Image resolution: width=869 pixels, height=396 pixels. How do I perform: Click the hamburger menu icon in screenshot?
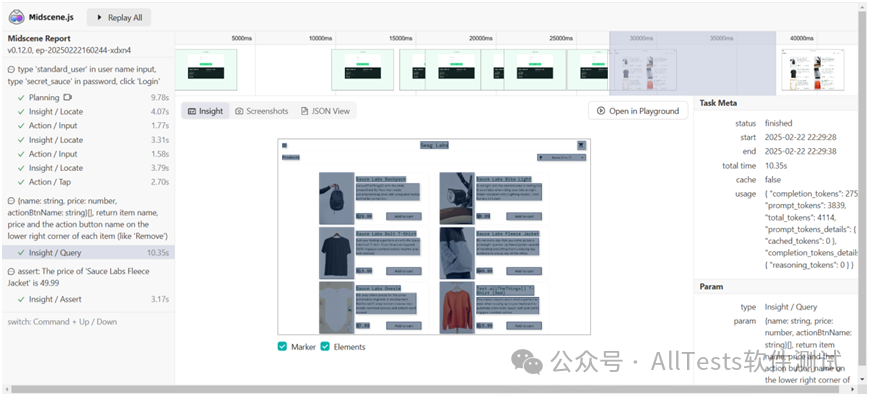pyautogui.click(x=284, y=145)
